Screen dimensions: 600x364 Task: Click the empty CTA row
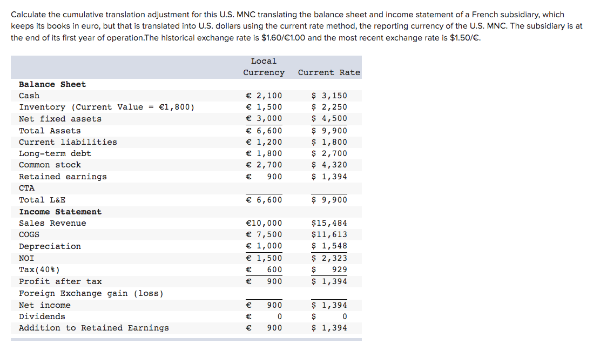[x=27, y=187]
